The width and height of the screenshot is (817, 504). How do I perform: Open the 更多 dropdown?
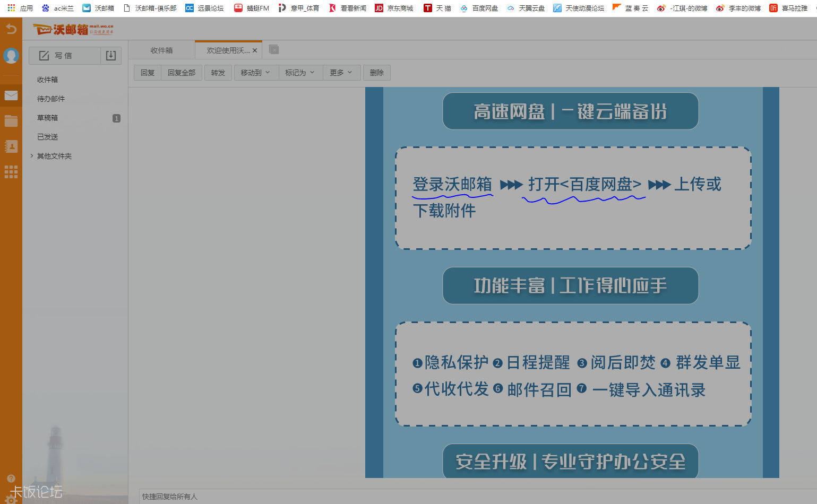click(x=341, y=73)
